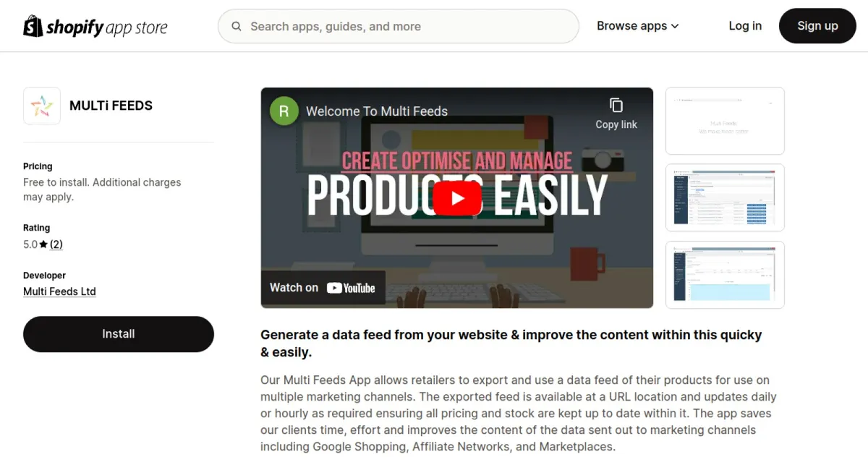This screenshot has height=470, width=868.
Task: Expand the Browse apps dropdown
Action: click(637, 26)
